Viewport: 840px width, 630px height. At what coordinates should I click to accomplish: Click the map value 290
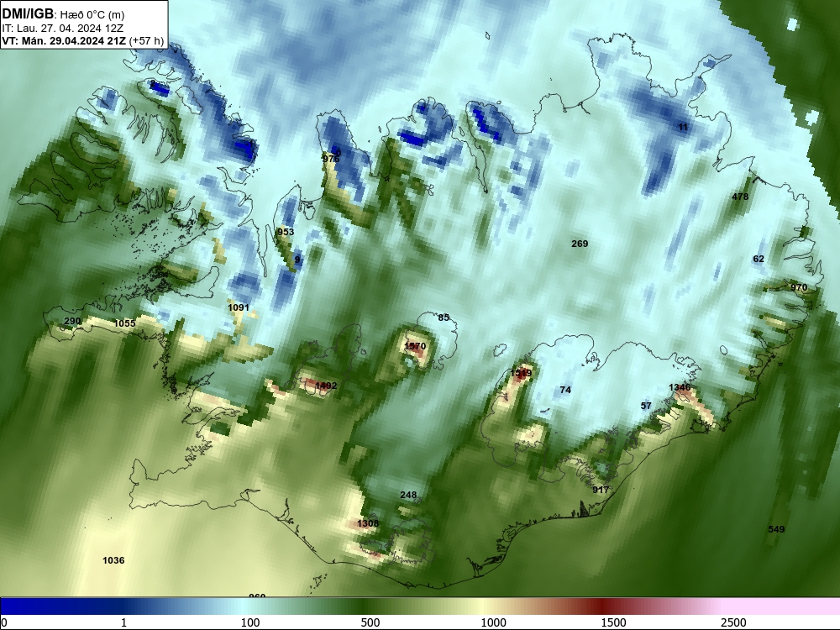pyautogui.click(x=72, y=322)
